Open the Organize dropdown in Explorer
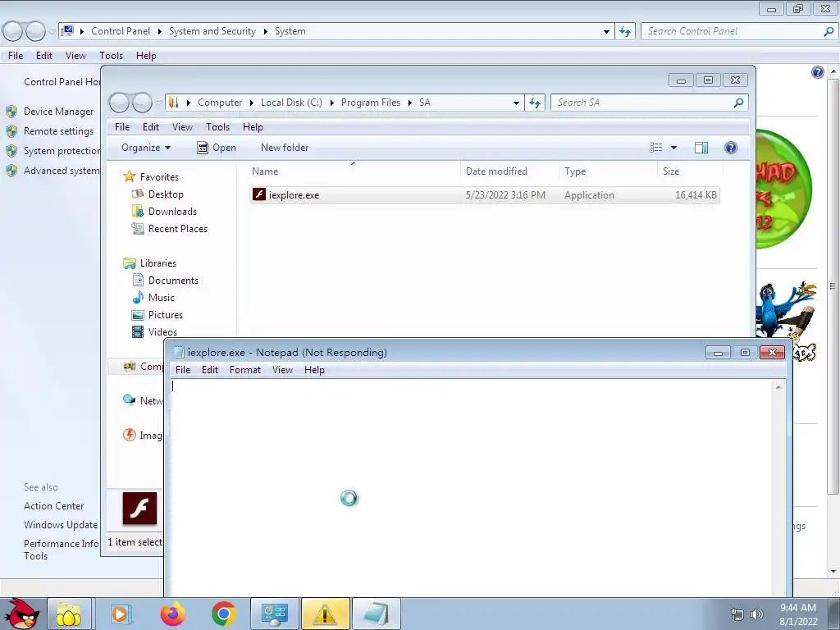 [x=146, y=148]
